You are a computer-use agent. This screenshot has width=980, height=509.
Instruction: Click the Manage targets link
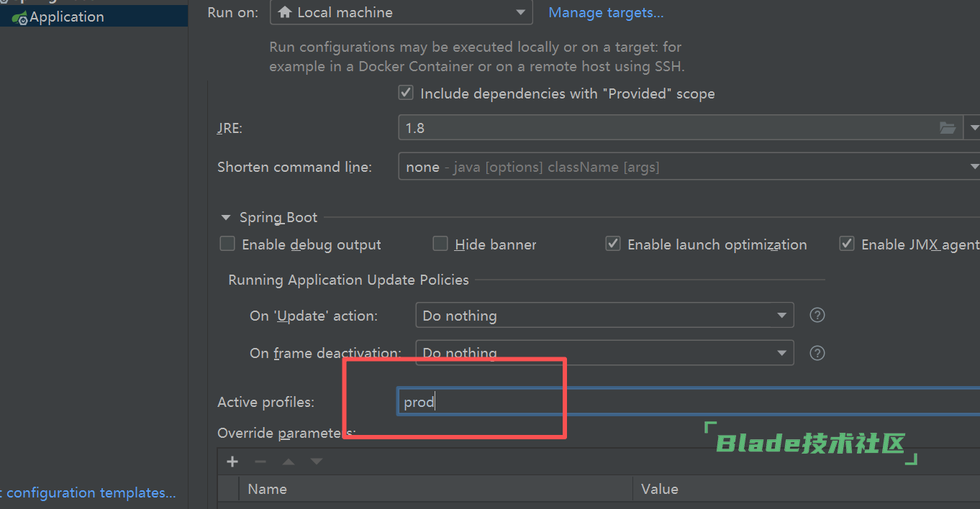click(x=606, y=12)
